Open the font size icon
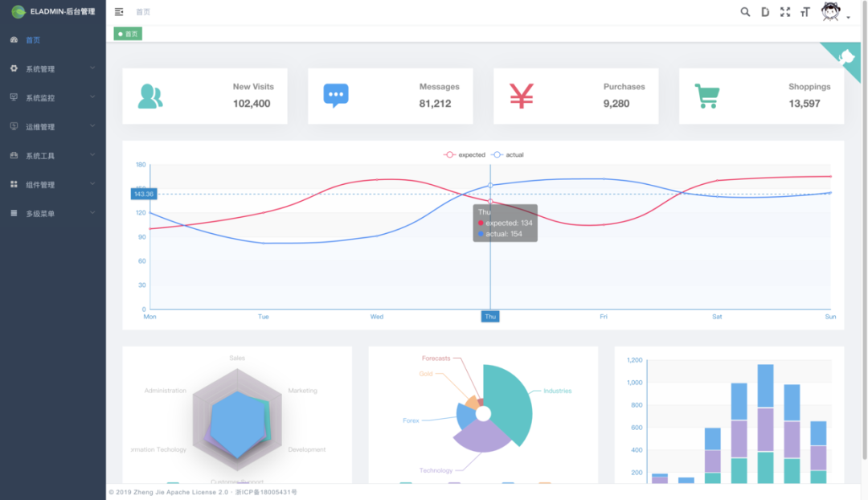Screen dimensions: 868x500 [x=805, y=12]
